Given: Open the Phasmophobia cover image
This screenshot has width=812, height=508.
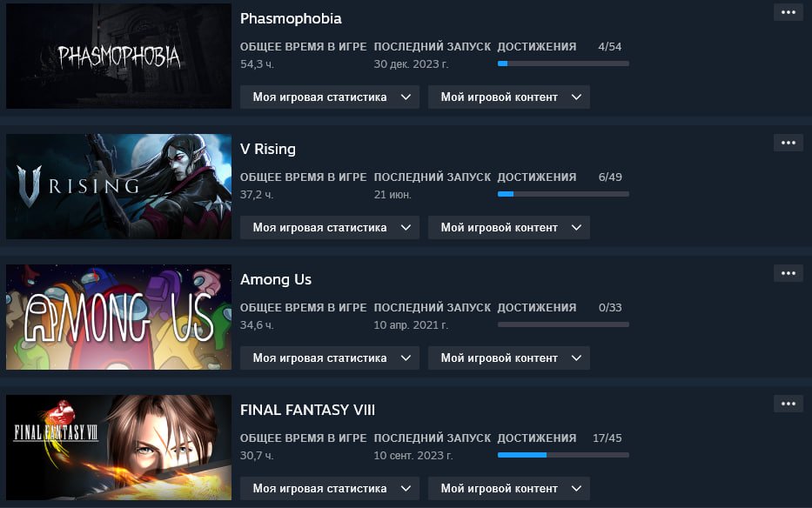Looking at the screenshot, I should 118,56.
